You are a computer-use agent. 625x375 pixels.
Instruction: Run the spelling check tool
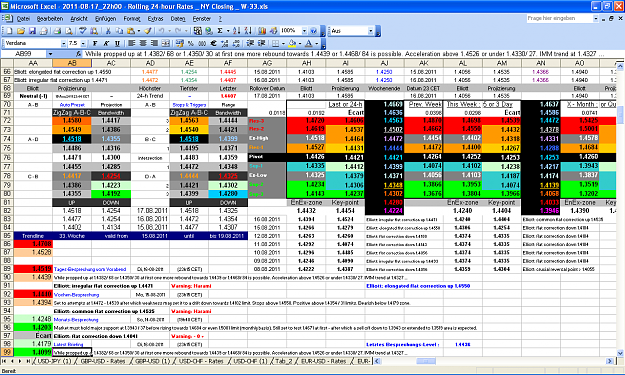tap(83, 31)
